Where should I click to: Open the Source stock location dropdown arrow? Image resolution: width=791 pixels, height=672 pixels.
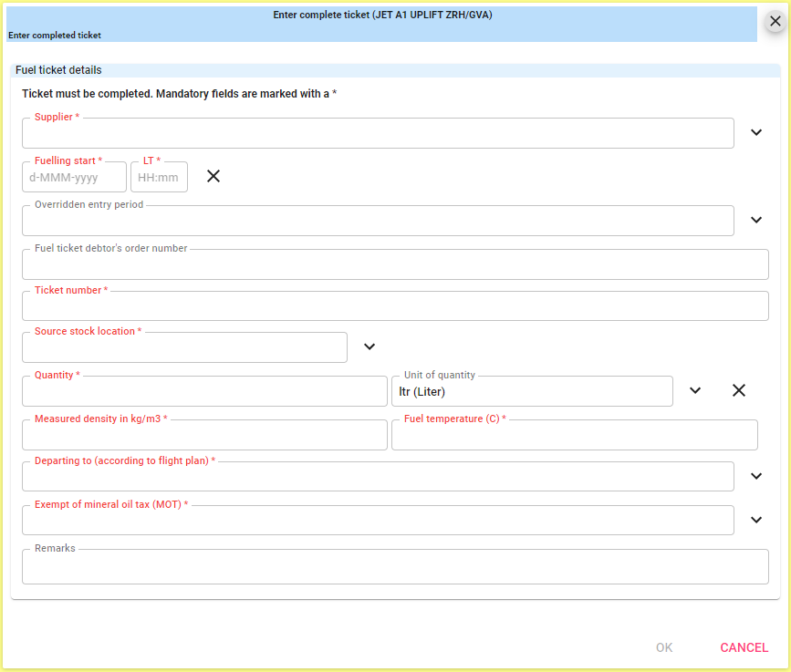(x=369, y=346)
